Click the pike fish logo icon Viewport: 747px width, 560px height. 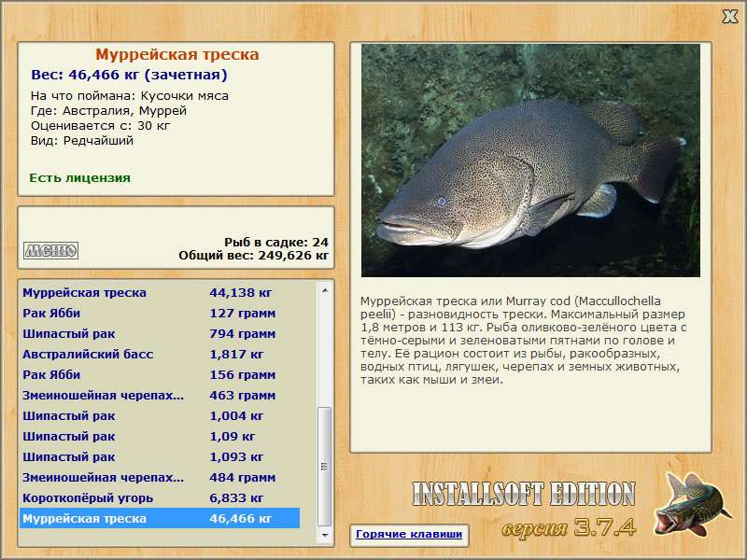tap(692, 504)
